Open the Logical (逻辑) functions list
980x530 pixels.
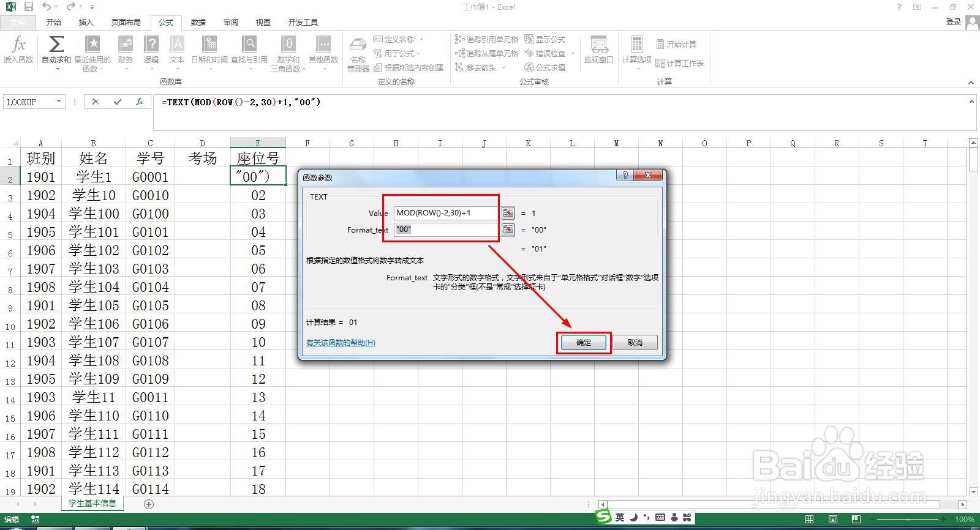click(151, 52)
